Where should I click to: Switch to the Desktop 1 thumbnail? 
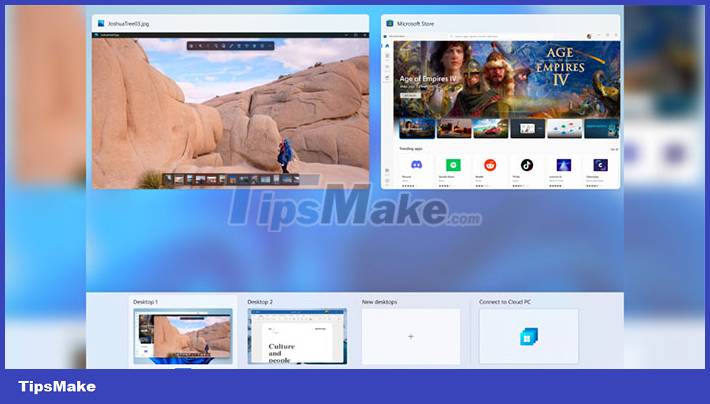click(x=183, y=336)
